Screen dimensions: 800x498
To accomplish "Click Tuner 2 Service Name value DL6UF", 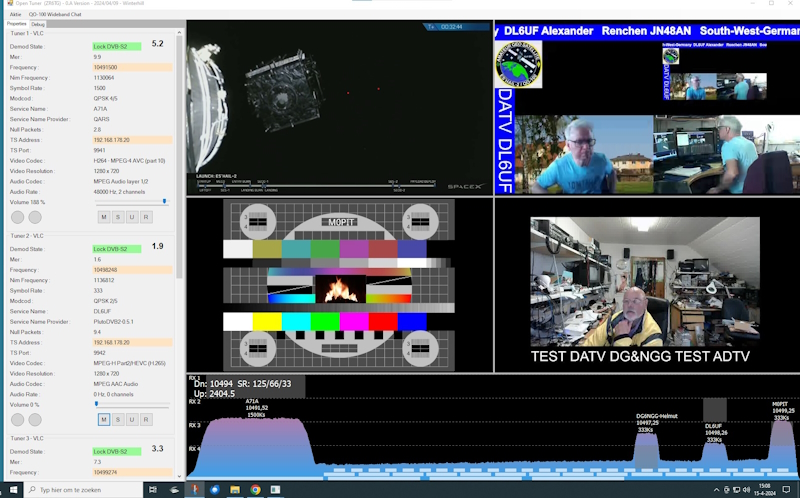I will click(102, 311).
